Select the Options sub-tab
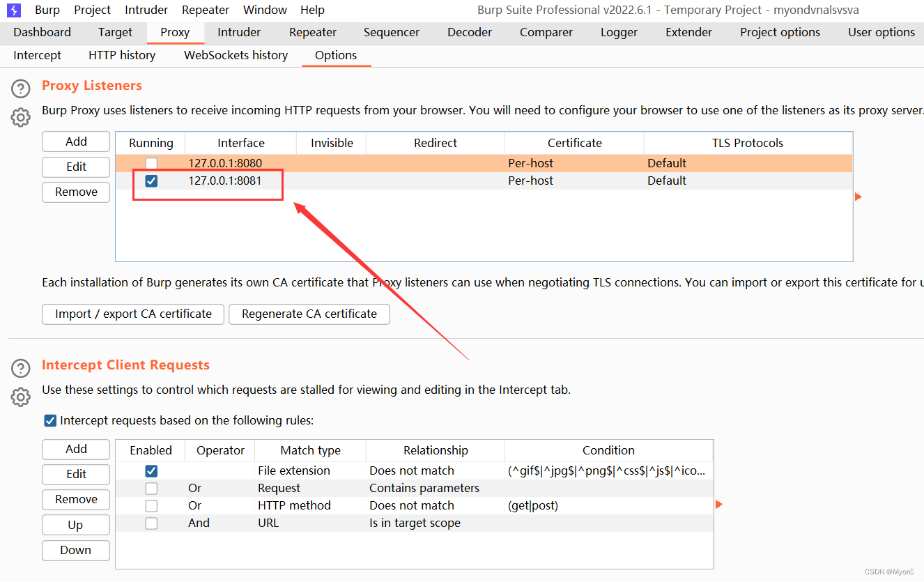924x582 pixels. [336, 55]
